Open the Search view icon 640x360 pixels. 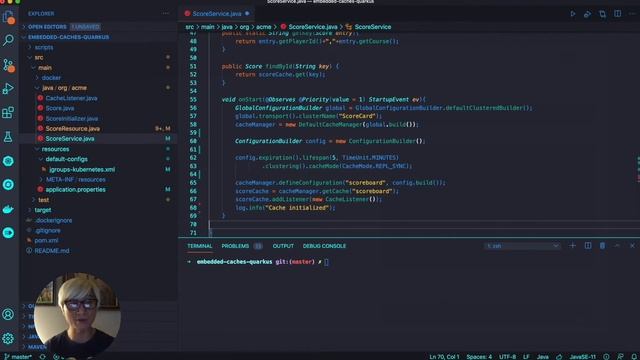pos(8,40)
